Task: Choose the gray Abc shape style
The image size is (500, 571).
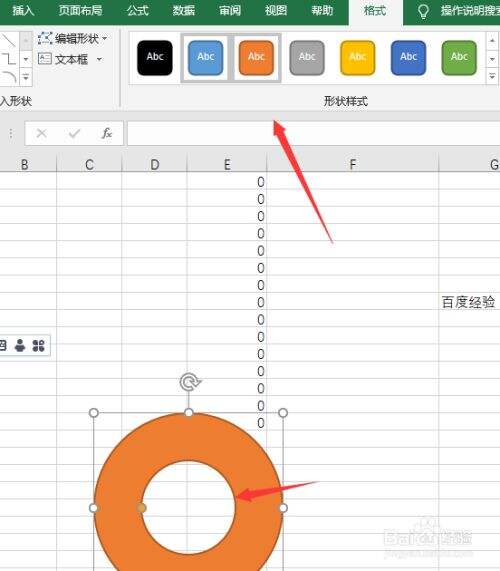Action: 307,58
